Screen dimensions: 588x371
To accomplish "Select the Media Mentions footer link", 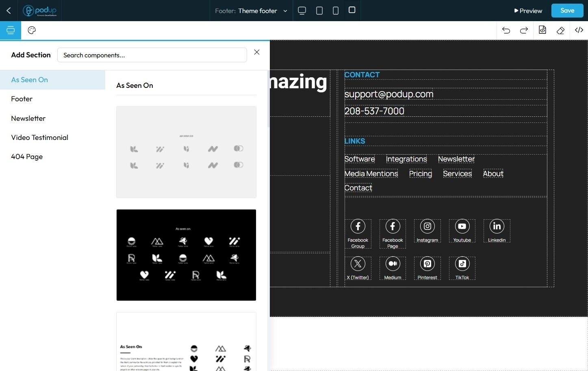I will tap(371, 174).
